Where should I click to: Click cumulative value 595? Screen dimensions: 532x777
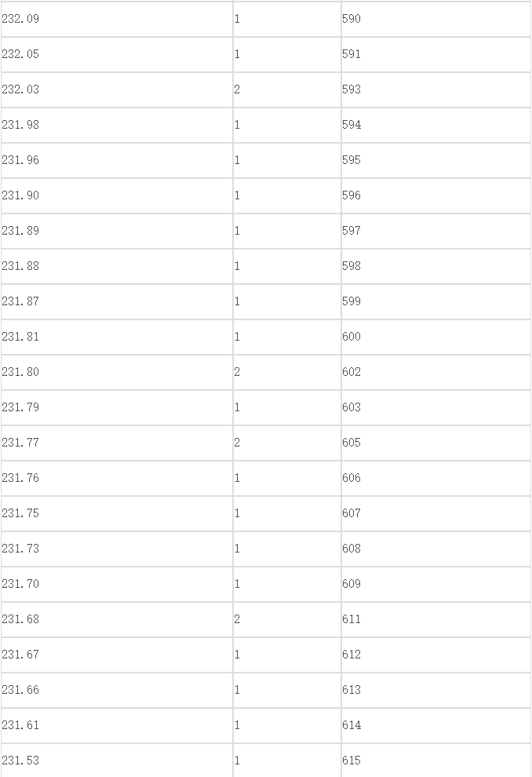pos(436,161)
